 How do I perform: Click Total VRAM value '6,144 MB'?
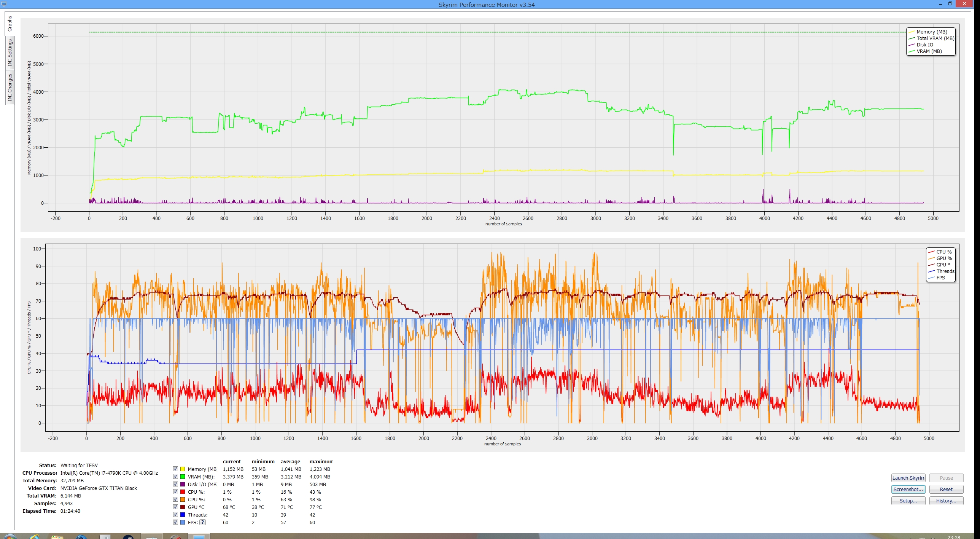[x=71, y=496]
